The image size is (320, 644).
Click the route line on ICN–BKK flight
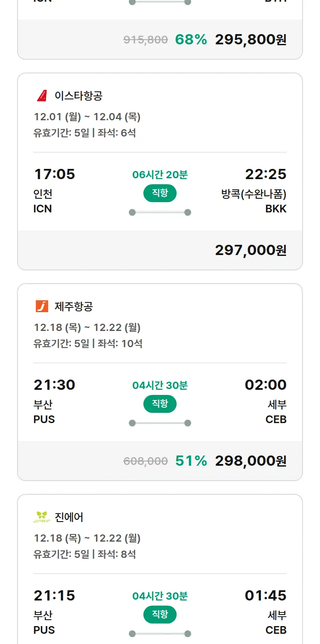pyautogui.click(x=160, y=212)
